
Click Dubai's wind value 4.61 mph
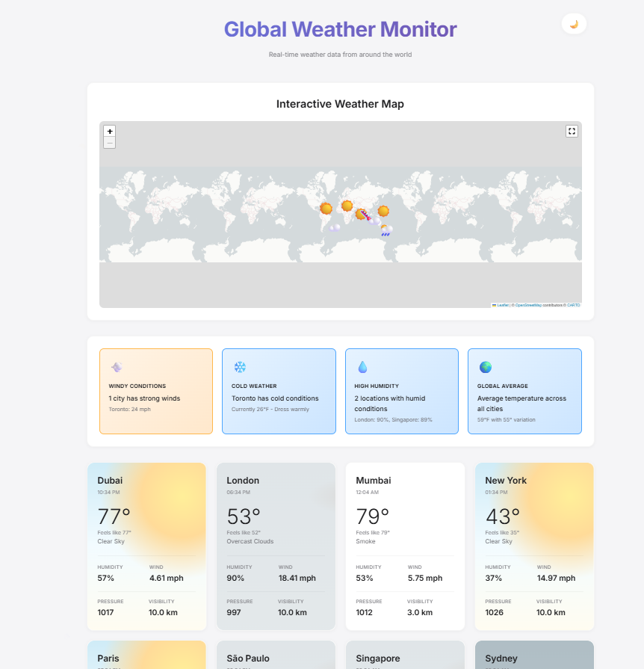coord(167,578)
